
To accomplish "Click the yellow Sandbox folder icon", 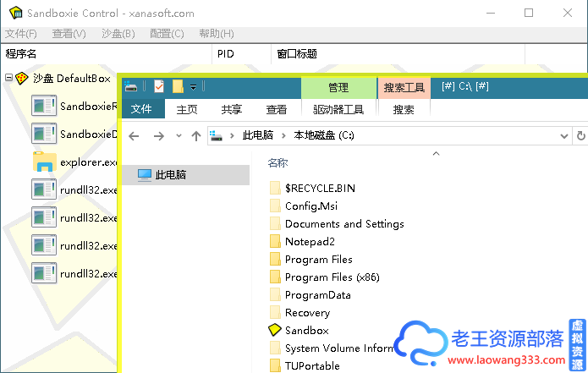I will (274, 331).
